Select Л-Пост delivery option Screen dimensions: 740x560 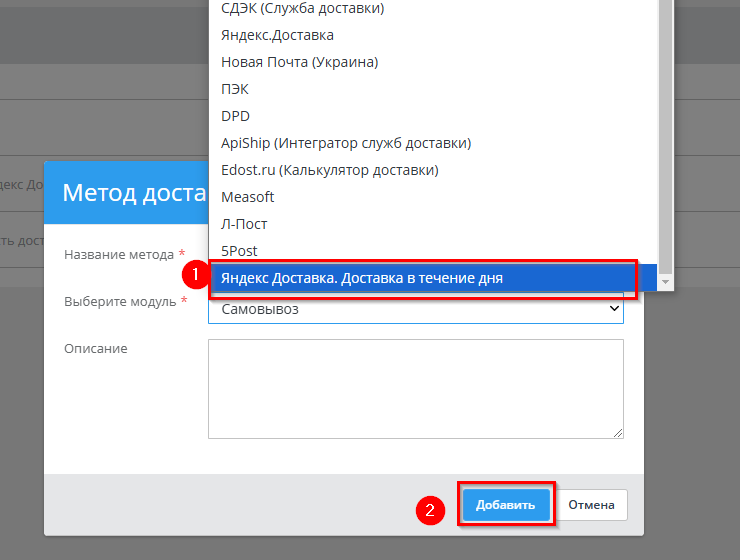pyautogui.click(x=433, y=224)
